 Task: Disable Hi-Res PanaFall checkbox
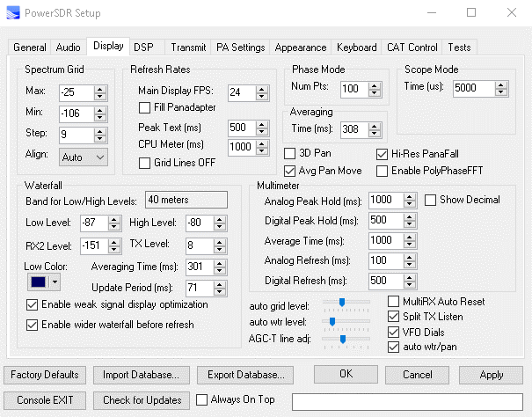click(382, 154)
